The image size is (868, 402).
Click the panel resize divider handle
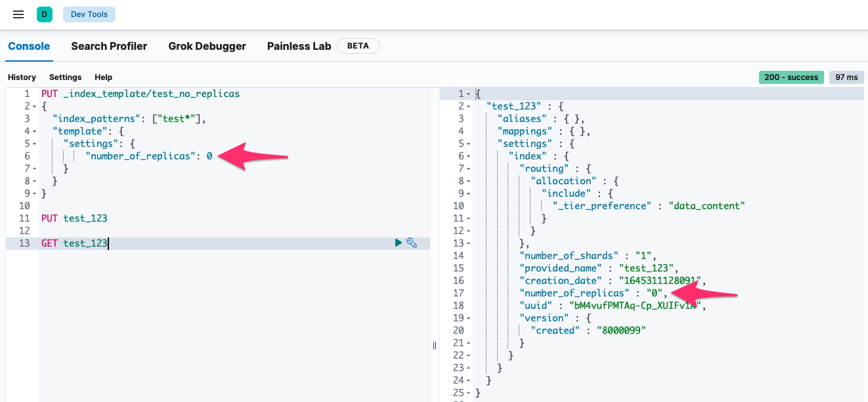click(435, 346)
